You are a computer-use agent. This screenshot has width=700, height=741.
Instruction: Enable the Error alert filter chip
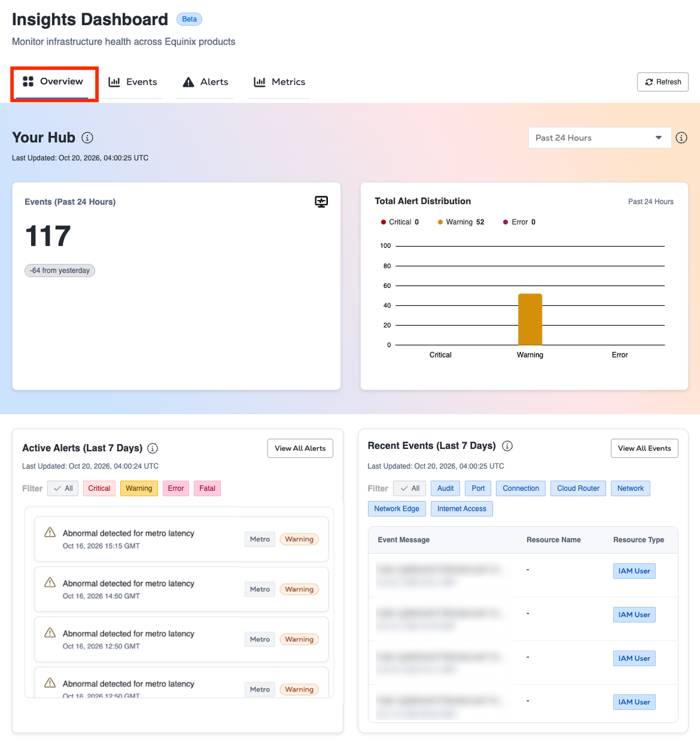pos(176,488)
